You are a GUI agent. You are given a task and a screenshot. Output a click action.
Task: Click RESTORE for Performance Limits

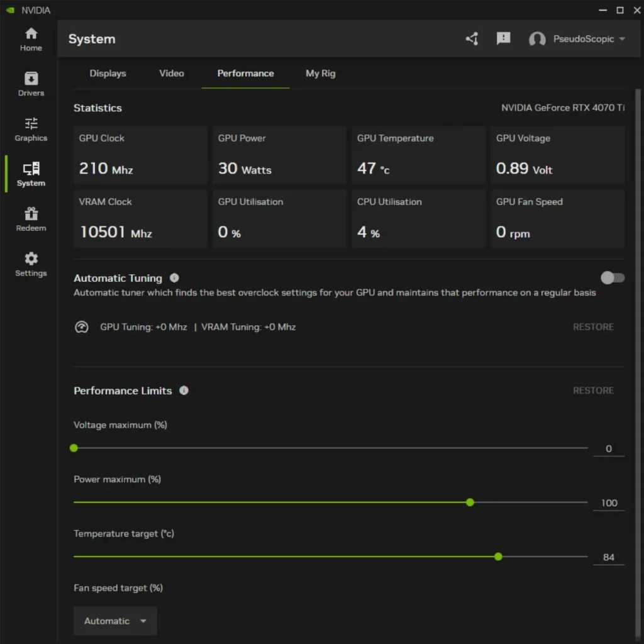593,390
